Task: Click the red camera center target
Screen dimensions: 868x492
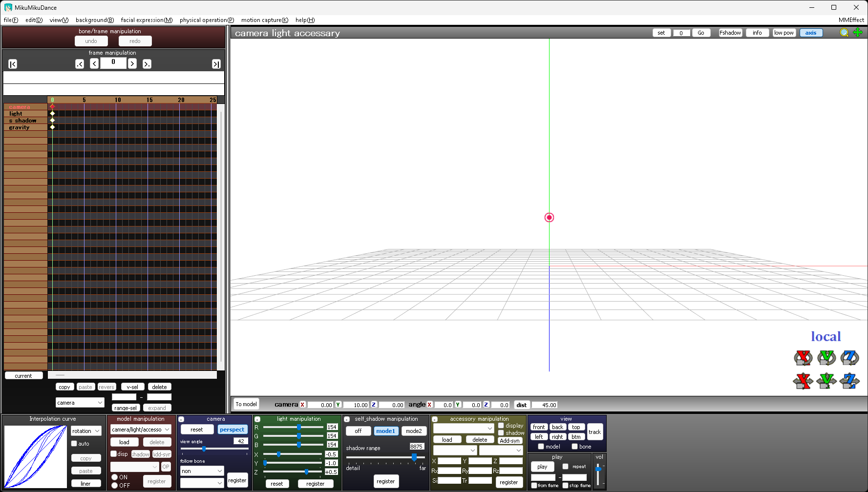Action: (x=549, y=218)
